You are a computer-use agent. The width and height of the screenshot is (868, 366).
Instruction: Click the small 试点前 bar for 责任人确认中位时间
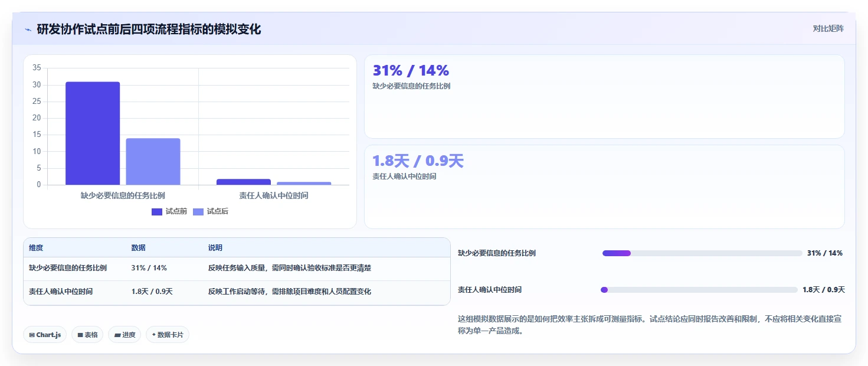point(244,182)
